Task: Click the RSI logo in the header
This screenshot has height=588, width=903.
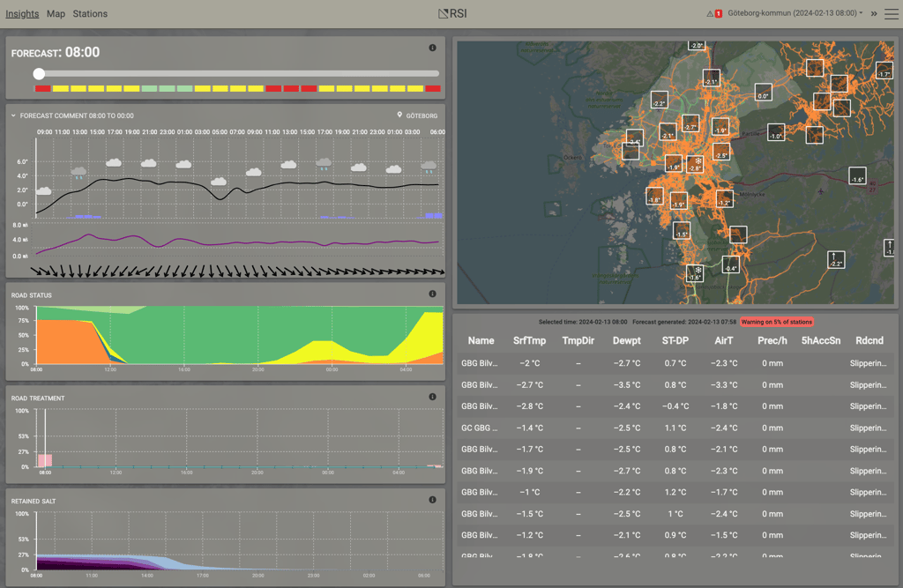Action: point(452,13)
